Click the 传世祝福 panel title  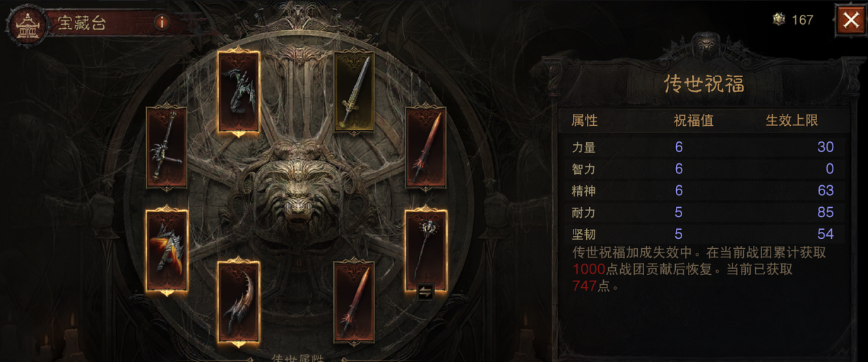click(x=703, y=84)
